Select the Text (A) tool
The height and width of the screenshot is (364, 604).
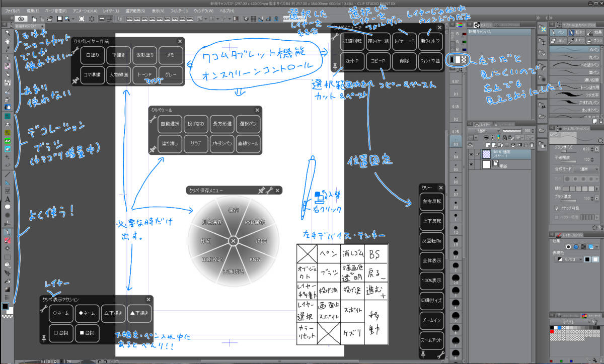(8, 199)
